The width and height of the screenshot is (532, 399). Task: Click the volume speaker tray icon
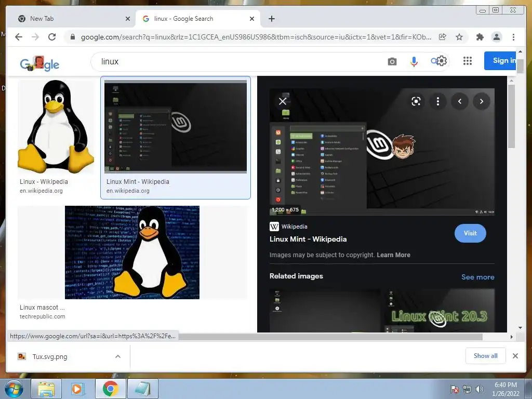pos(480,389)
